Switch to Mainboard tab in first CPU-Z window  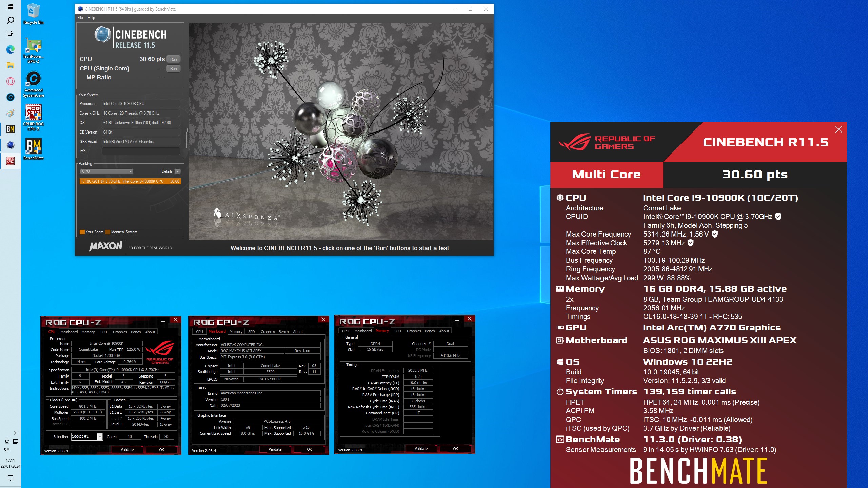[x=69, y=332]
